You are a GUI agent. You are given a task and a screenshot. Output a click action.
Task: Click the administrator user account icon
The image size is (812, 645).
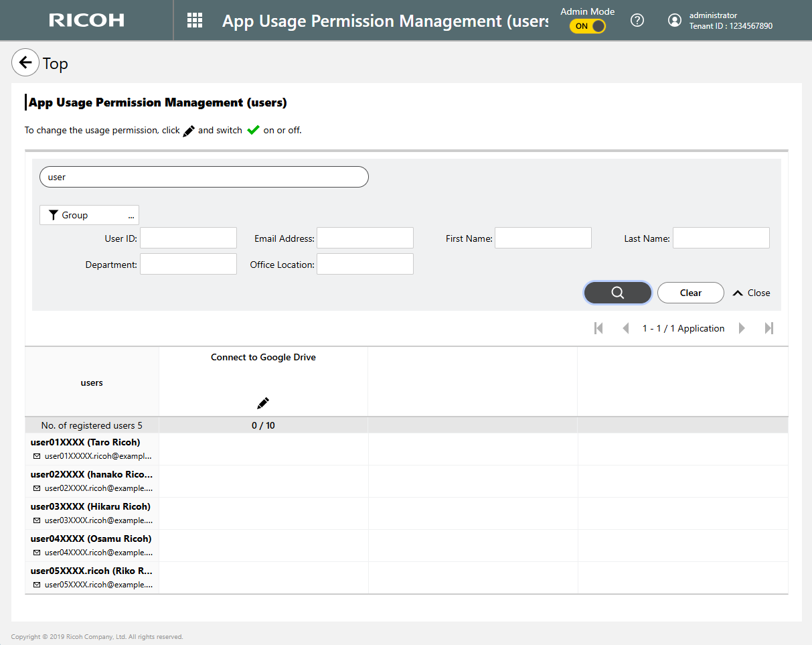point(675,20)
